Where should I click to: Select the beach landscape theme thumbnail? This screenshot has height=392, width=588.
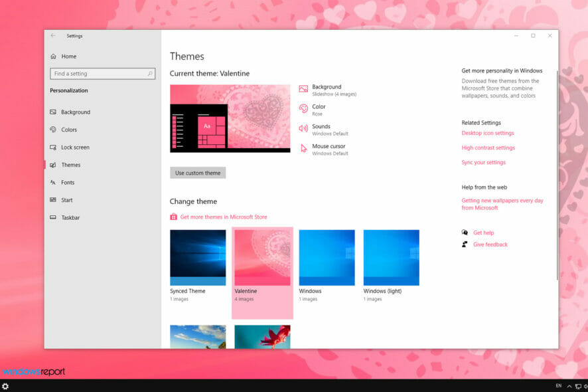[198, 337]
